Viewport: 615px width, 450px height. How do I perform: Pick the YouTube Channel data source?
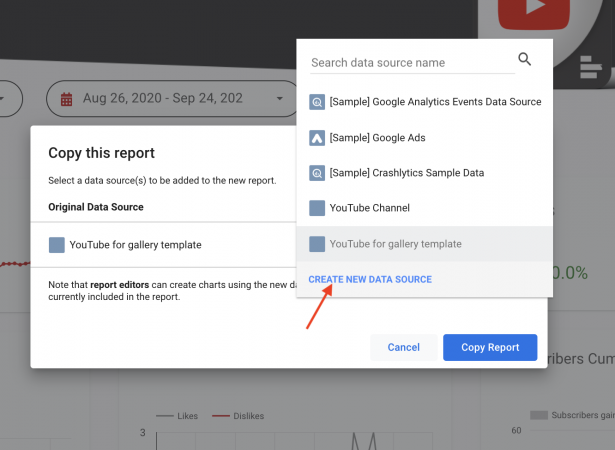tap(425, 208)
